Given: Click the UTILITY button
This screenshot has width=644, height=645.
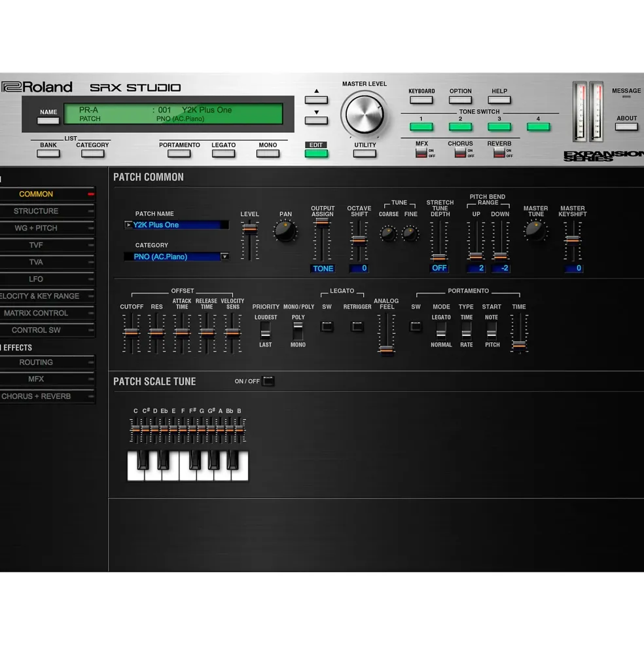Looking at the screenshot, I should 365,154.
